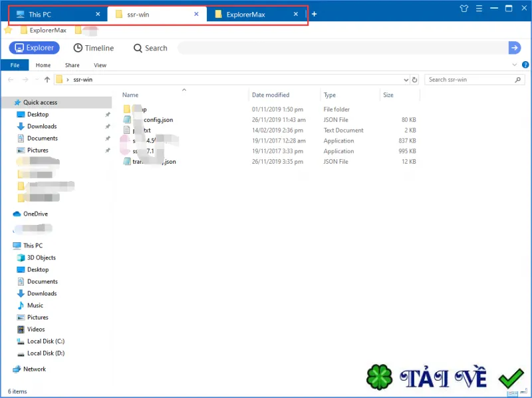
Task: Click the Search ssr-win input field
Action: 470,80
